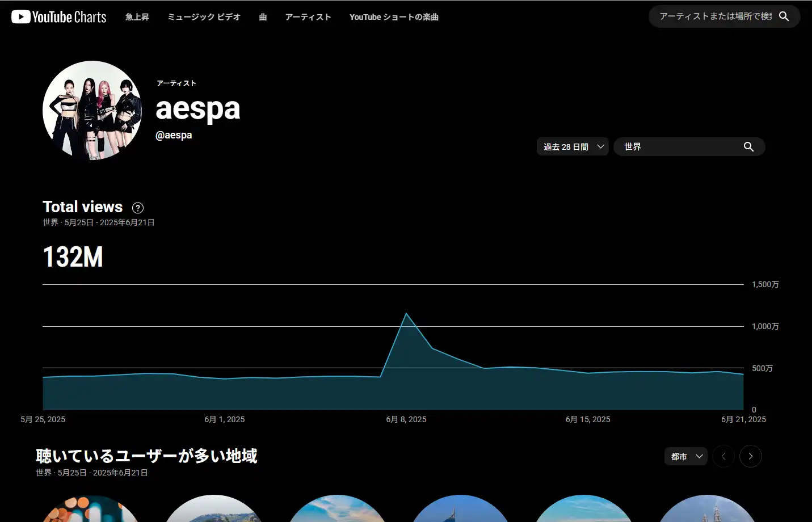Open the 過去 28 日間 period dropdown

[573, 147]
